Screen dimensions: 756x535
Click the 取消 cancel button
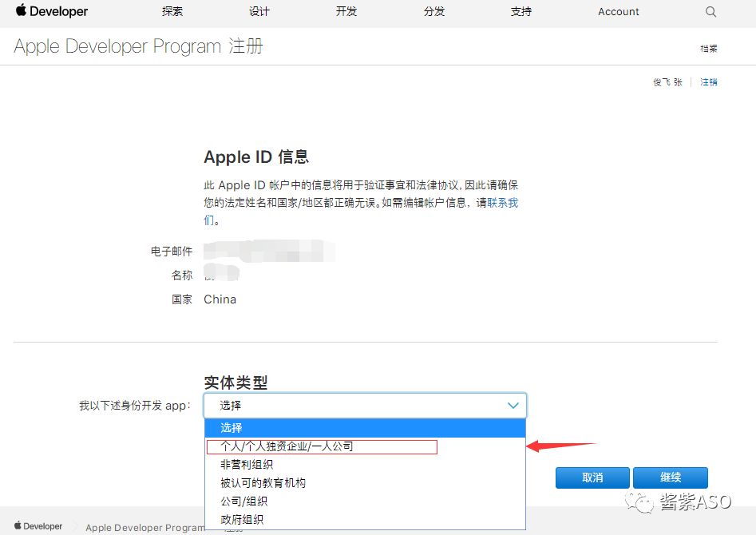point(592,478)
